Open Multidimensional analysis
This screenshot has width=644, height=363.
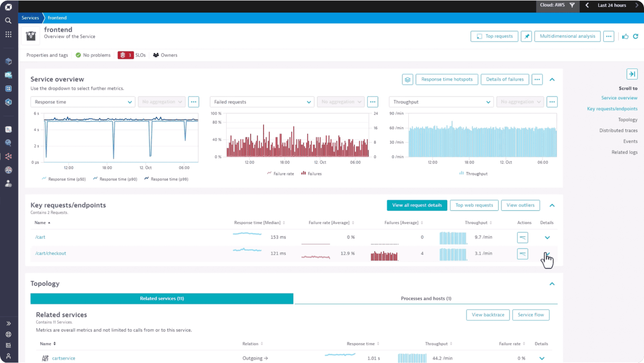pos(567,36)
